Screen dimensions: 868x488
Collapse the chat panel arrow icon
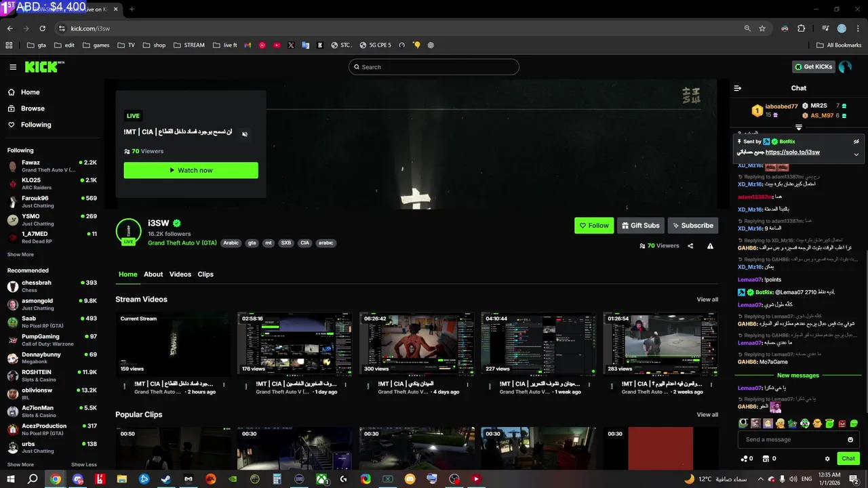click(x=738, y=88)
